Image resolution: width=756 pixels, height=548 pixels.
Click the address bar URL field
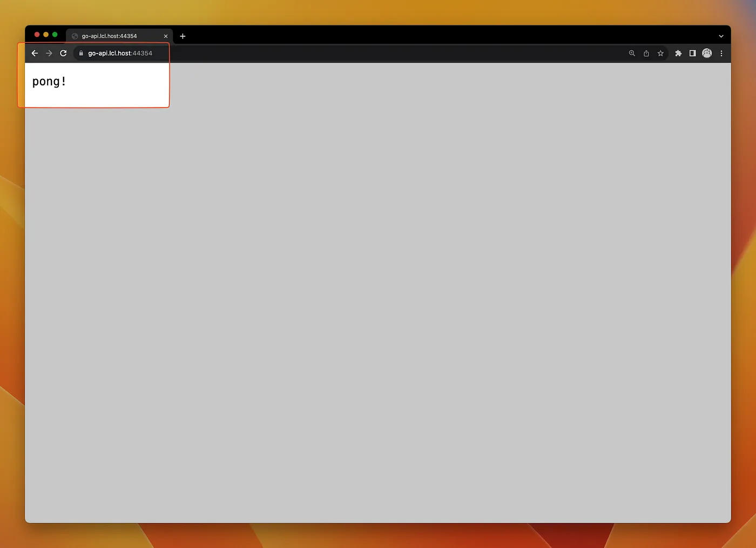120,53
